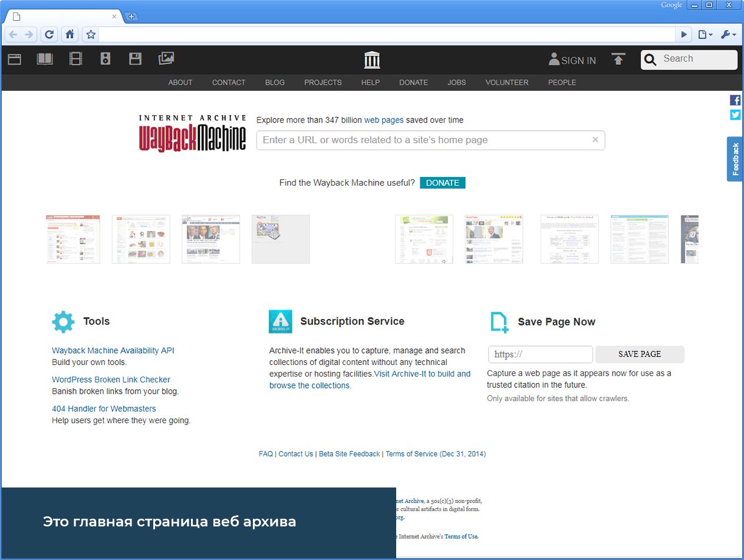744x560 pixels.
Task: Click the Archive-It logo icon
Action: [x=281, y=321]
